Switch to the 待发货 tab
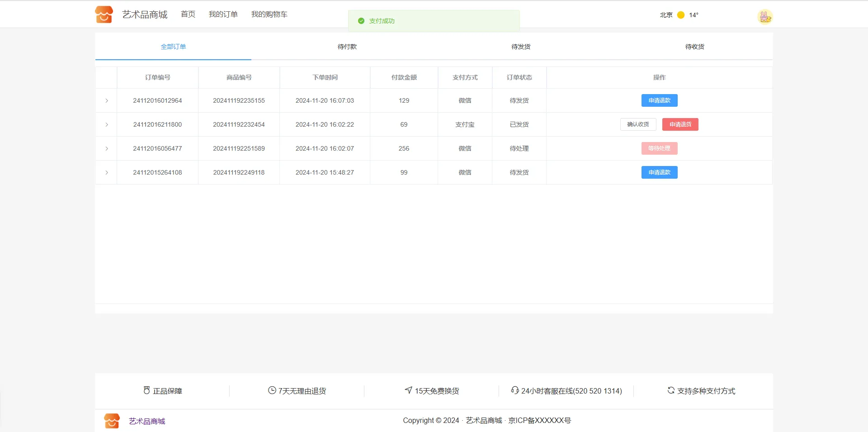Viewport: 868px width, 432px height. tap(521, 47)
